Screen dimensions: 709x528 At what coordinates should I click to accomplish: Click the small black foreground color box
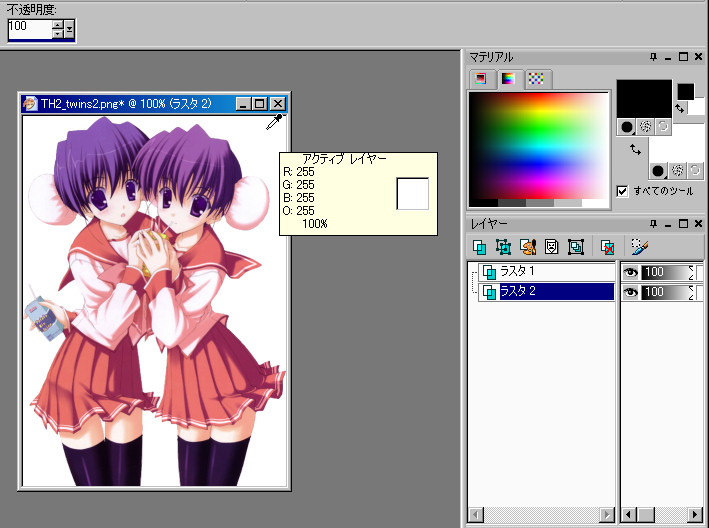pos(685,92)
